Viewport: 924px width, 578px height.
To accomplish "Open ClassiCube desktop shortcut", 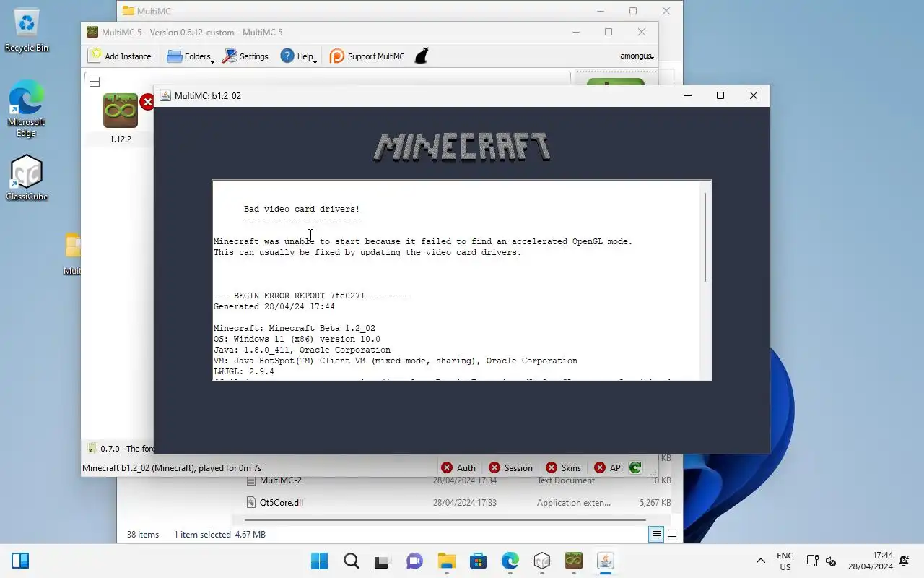I will [x=27, y=178].
